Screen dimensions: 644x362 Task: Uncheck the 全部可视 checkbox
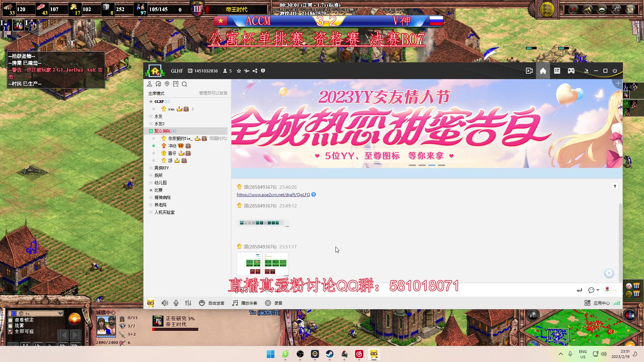point(10,331)
